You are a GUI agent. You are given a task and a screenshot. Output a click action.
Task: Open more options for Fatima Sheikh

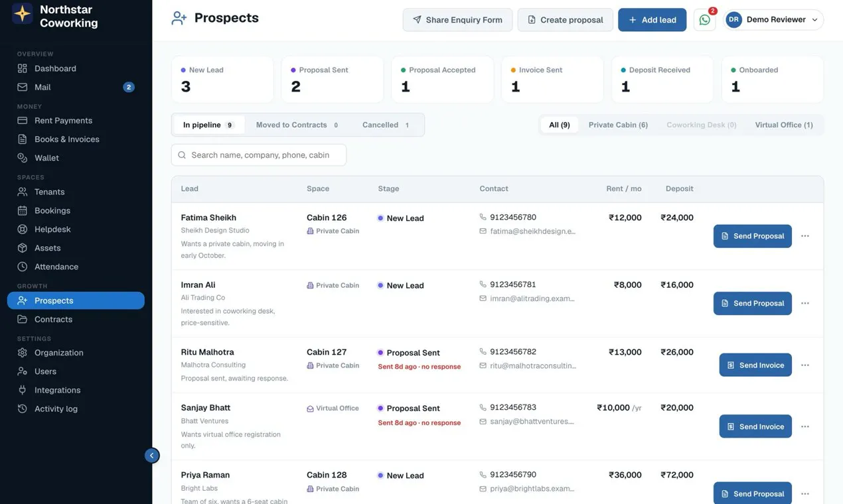[805, 236]
